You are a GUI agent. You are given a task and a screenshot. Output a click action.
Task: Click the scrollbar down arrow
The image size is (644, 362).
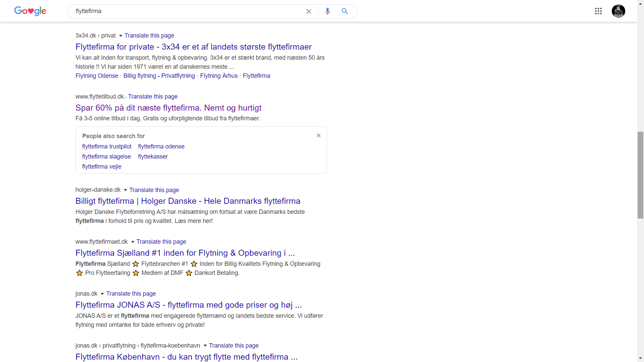(640, 358)
